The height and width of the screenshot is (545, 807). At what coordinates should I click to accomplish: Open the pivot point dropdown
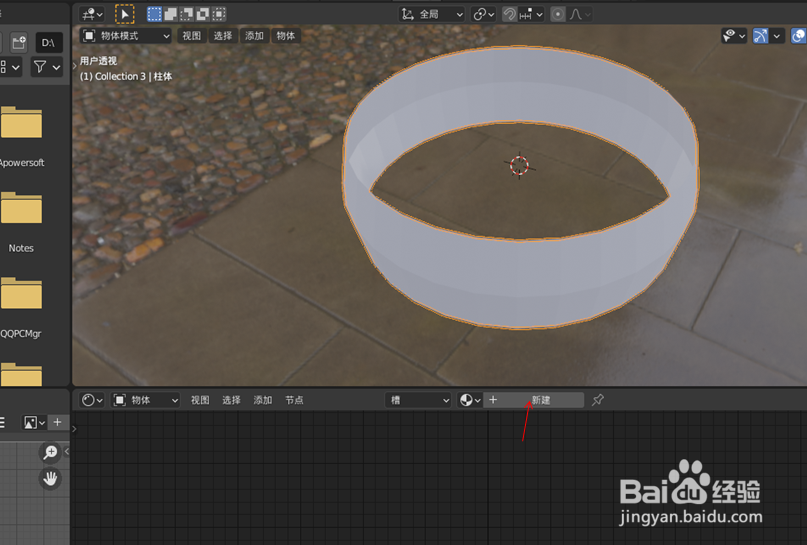(483, 14)
